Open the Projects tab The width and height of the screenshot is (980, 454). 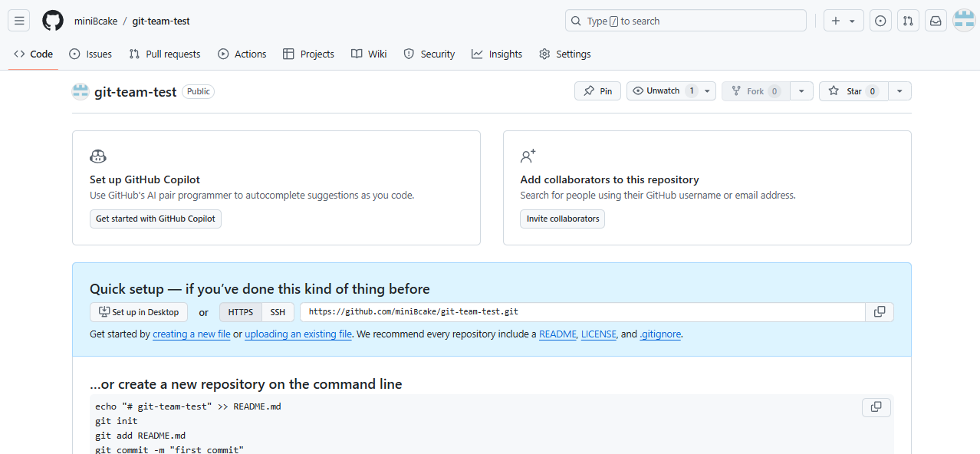[x=308, y=54]
